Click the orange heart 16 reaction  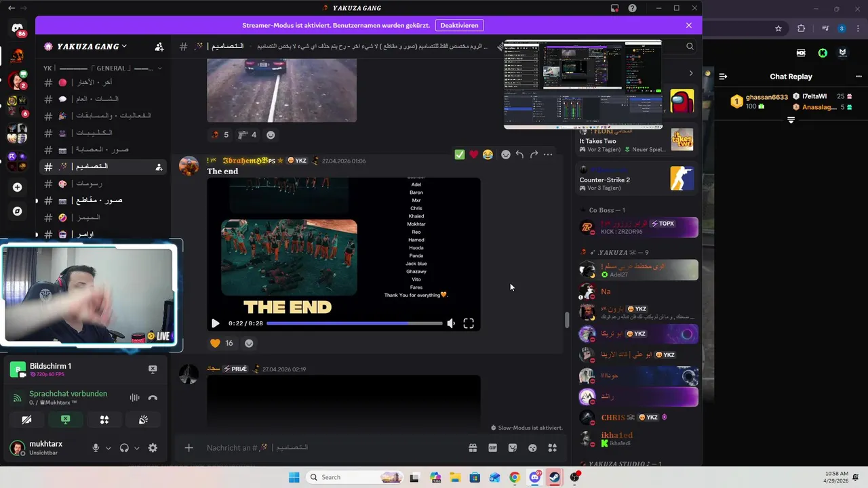(x=222, y=344)
